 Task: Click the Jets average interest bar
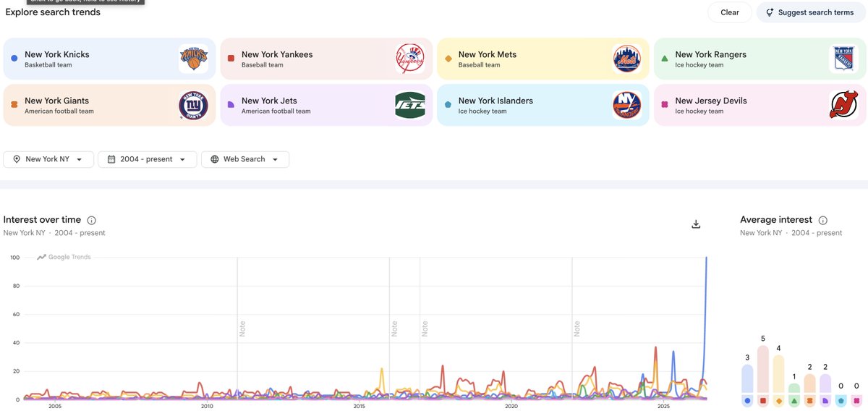[825, 384]
